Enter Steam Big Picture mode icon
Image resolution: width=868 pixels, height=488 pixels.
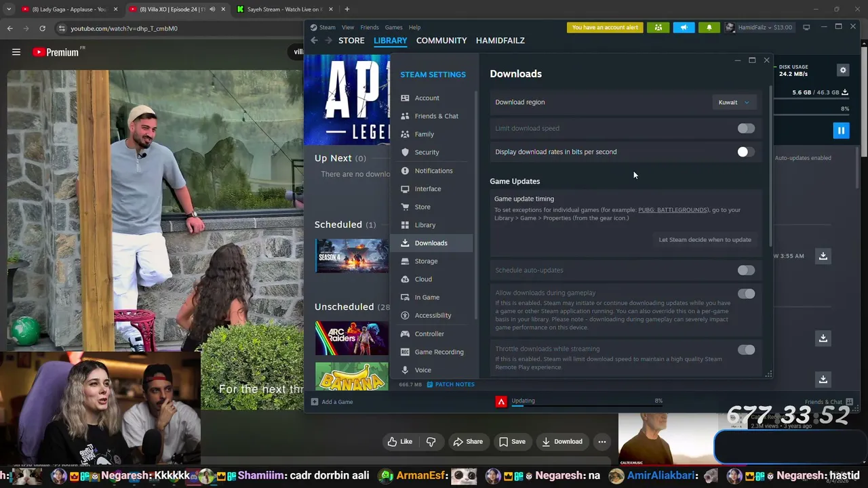pyautogui.click(x=806, y=27)
